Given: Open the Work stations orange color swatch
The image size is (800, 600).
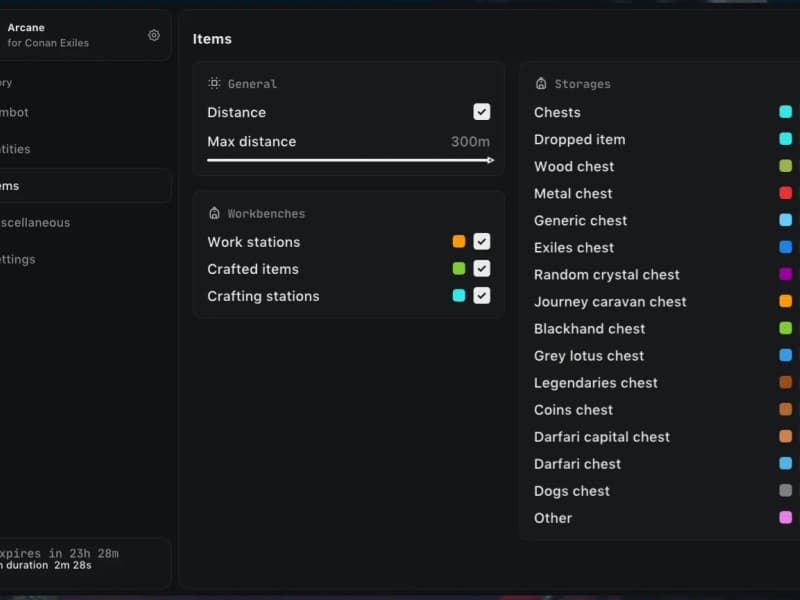Looking at the screenshot, I should [459, 241].
